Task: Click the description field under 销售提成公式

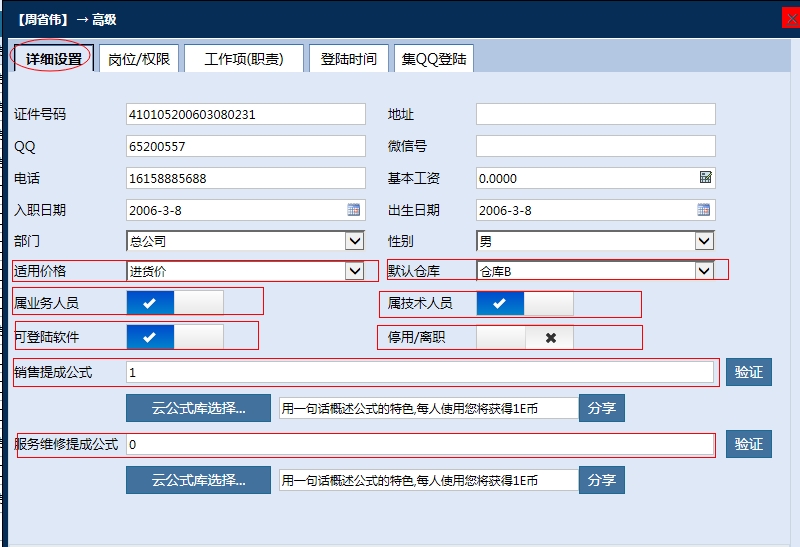Action: pyautogui.click(x=429, y=408)
